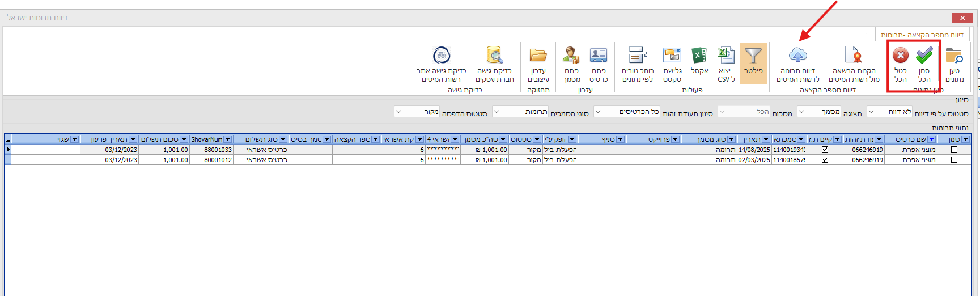The width and height of the screenshot is (980, 296).
Task: Check the 'סמן' checkbox in the first row
Action: tap(954, 150)
